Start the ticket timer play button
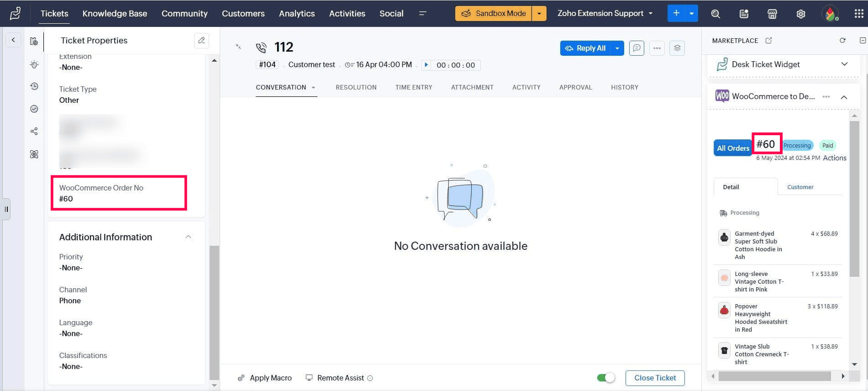Screen dimensions: 868x391 click(x=426, y=65)
